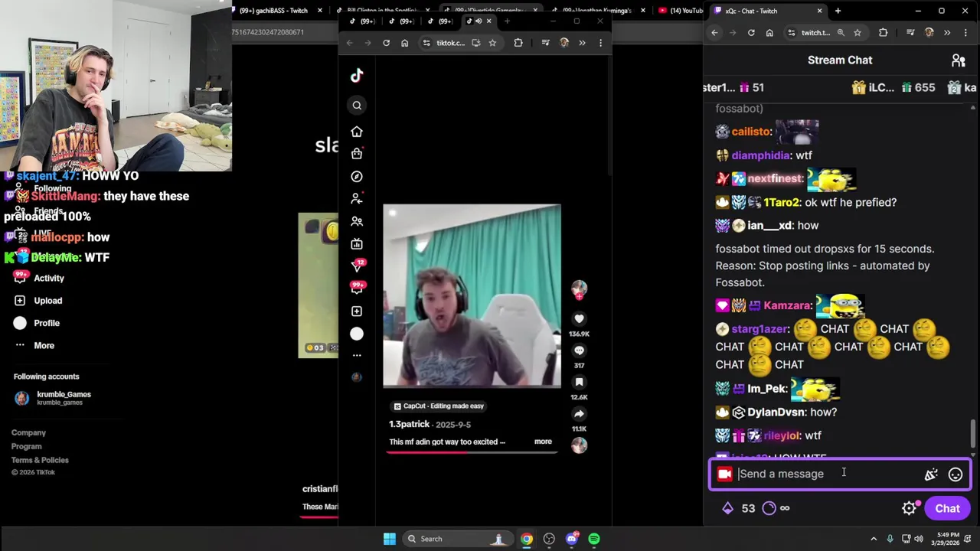
Task: Select the first (99+) TikTok tab
Action: (x=362, y=21)
